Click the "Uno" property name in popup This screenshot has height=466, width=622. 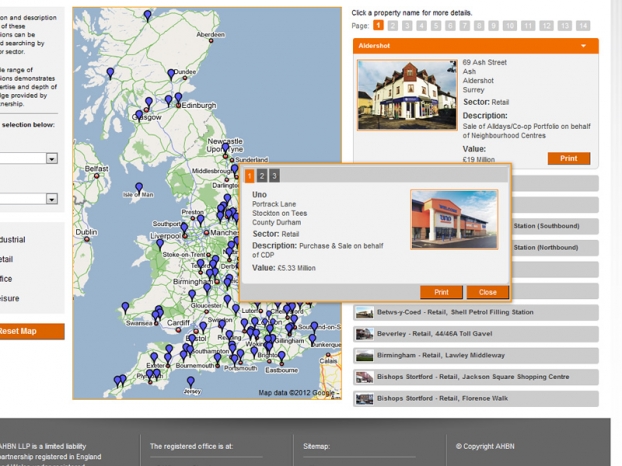259,194
